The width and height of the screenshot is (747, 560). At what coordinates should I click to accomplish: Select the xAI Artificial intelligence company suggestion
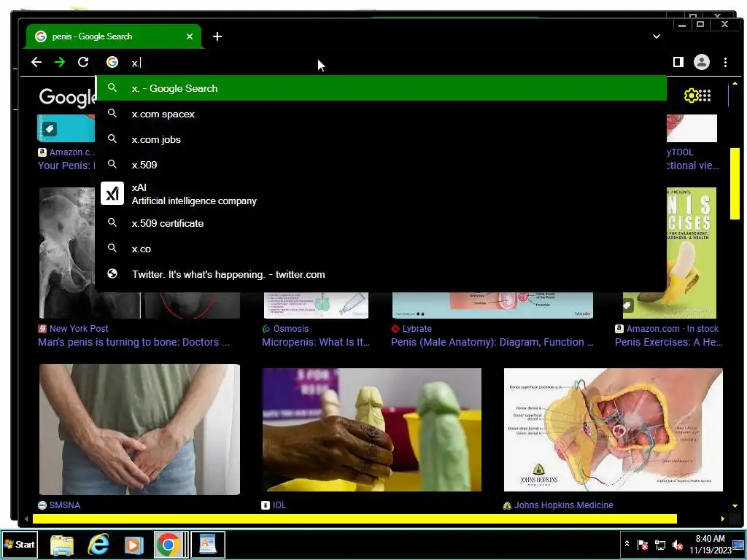(381, 194)
